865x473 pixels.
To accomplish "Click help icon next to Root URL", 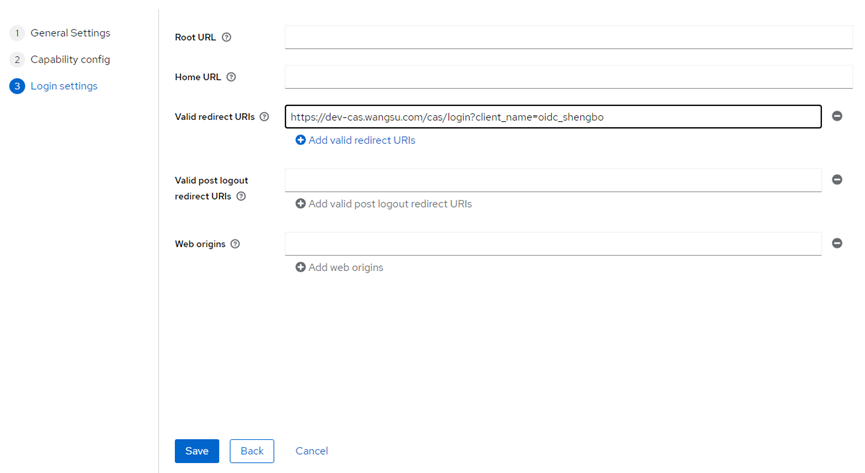I will (226, 38).
